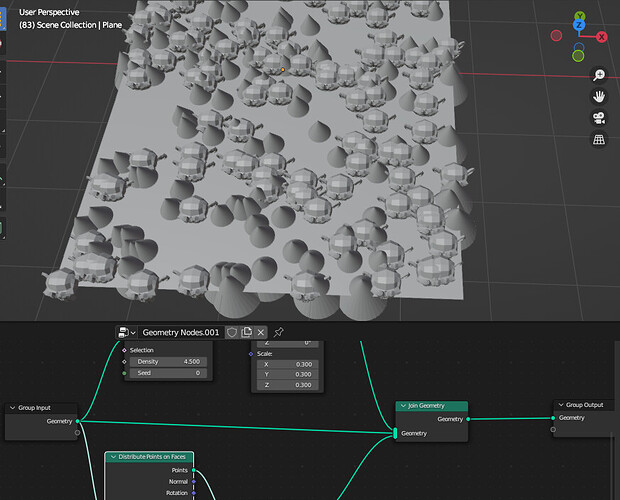Click the blue Z axis on the gizmo
This screenshot has width=620, height=500.
pyautogui.click(x=579, y=25)
